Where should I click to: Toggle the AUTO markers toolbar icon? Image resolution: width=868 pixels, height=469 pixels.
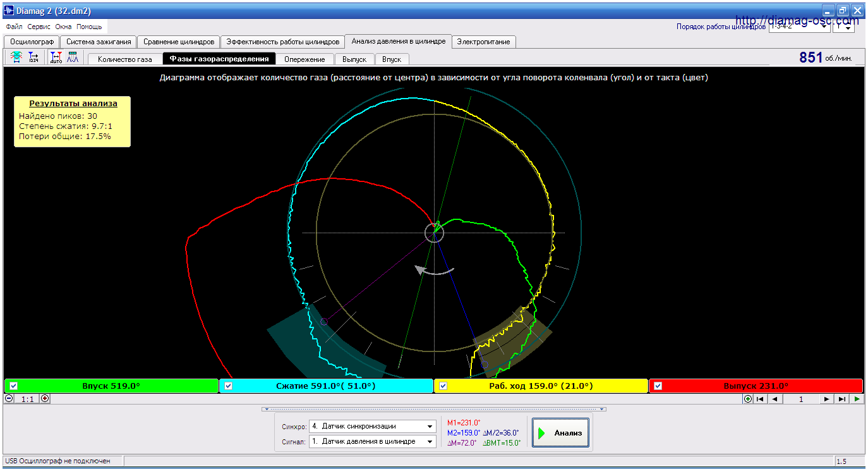point(56,58)
